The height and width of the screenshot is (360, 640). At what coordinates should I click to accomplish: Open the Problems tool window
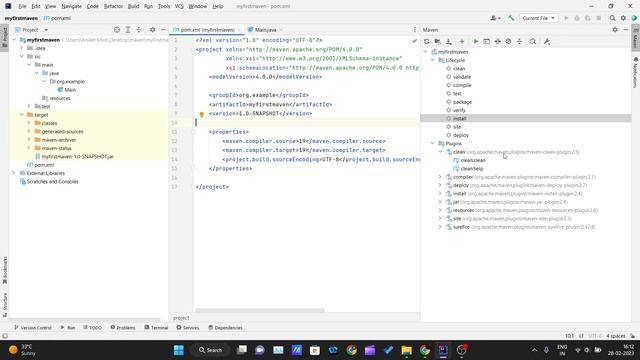tap(123, 327)
